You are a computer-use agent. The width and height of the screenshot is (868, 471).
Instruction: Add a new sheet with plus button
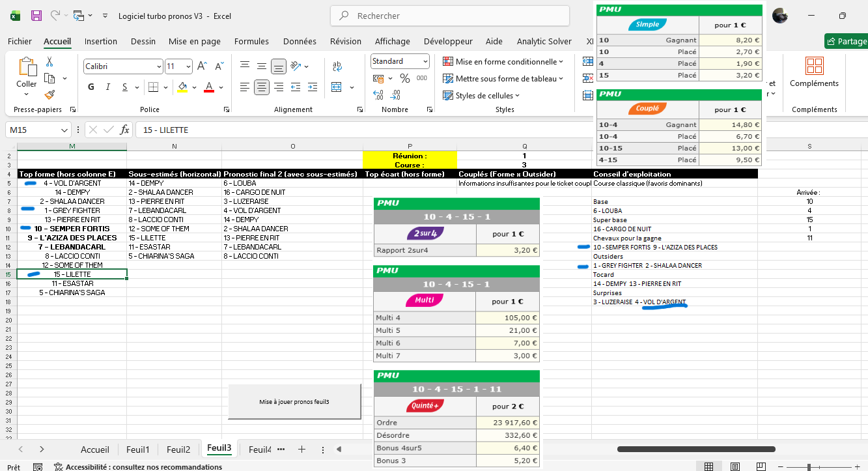pos(301,449)
